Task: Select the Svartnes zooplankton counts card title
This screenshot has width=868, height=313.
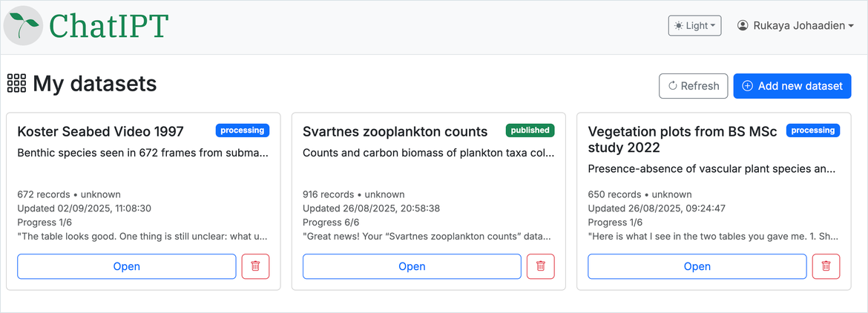Action: pyautogui.click(x=395, y=132)
